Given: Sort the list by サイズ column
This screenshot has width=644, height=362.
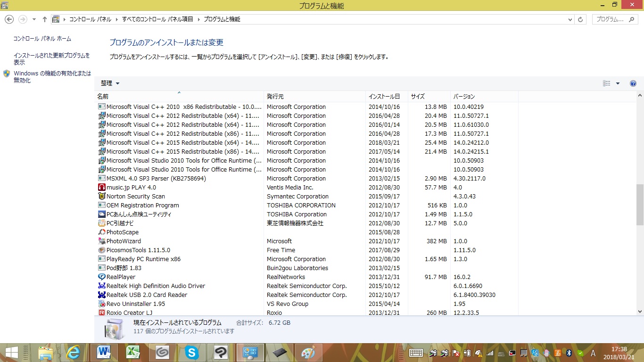Looking at the screenshot, I should [429, 97].
